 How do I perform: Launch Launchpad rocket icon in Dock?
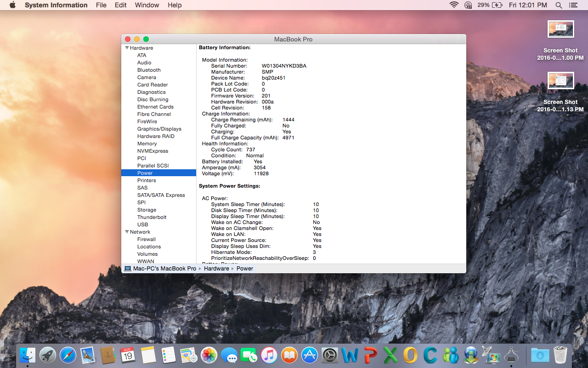point(48,355)
